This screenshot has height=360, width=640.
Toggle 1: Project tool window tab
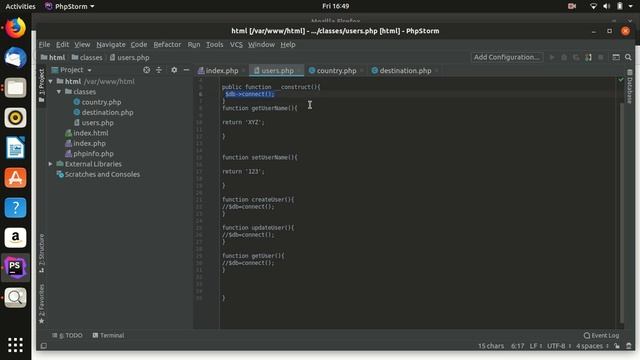pos(42,85)
